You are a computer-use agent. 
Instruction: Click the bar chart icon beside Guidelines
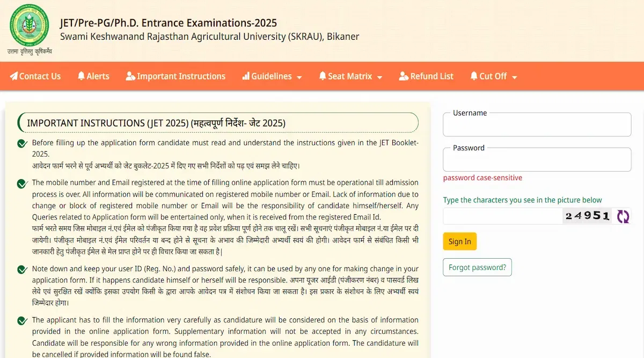(246, 76)
